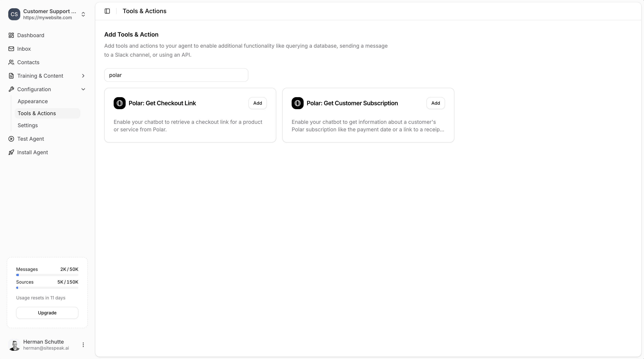
Task: Toggle the sidebar panel icon
Action: tap(107, 11)
